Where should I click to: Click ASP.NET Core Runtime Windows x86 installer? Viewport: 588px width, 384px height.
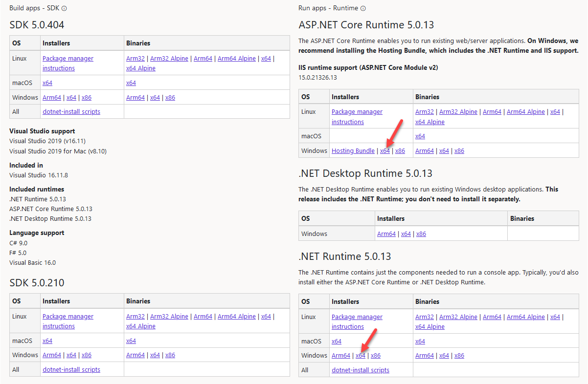point(400,150)
